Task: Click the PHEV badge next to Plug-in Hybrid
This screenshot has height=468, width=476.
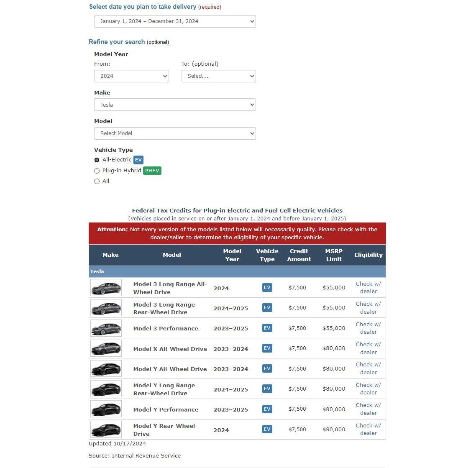Action: [152, 171]
